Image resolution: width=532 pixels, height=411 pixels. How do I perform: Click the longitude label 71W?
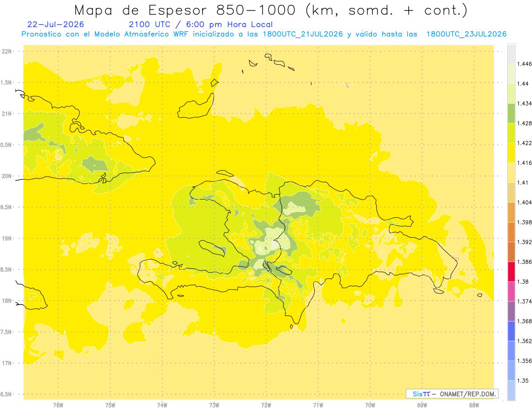point(318,405)
